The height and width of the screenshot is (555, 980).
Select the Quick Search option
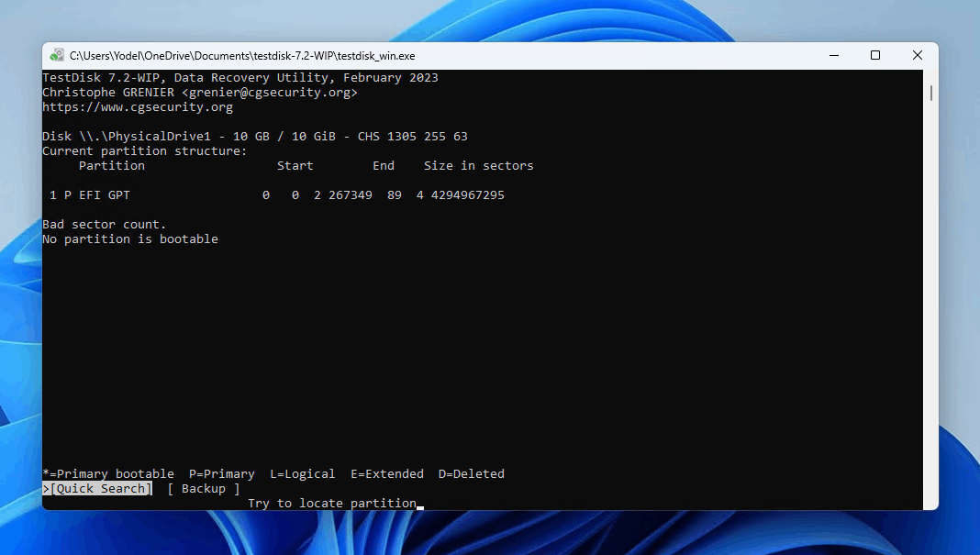97,489
